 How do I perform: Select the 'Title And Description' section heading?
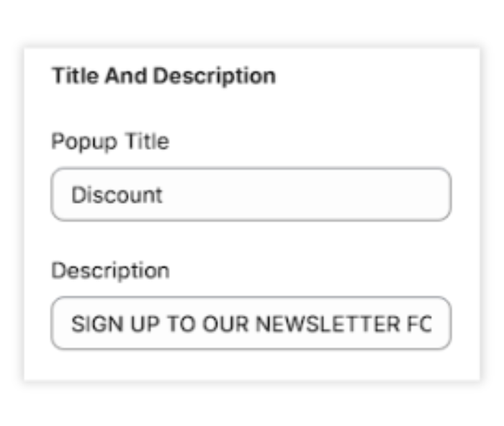tap(163, 76)
